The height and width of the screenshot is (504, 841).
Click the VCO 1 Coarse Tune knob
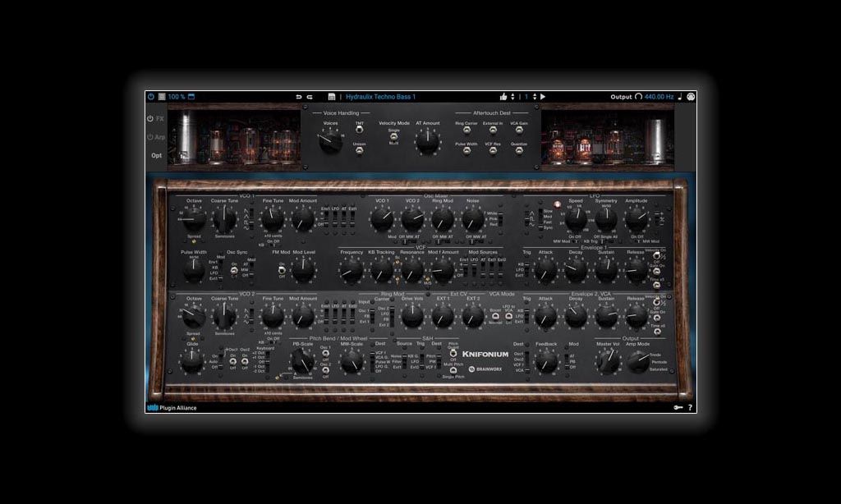(224, 219)
